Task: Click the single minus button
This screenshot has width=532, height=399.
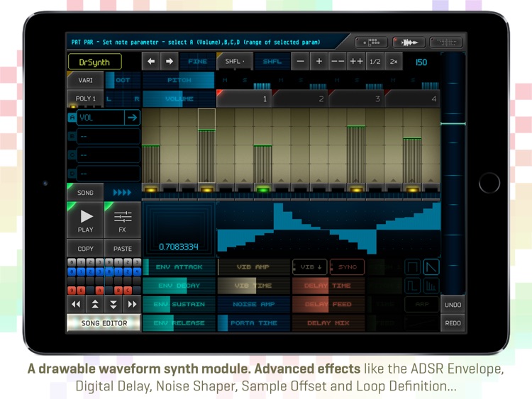Action: tap(300, 62)
